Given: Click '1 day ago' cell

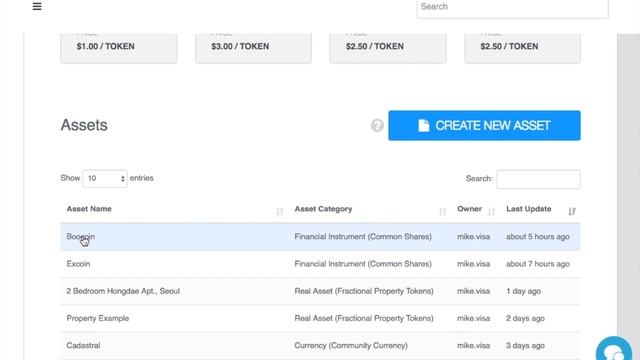Looking at the screenshot, I should [x=523, y=291].
